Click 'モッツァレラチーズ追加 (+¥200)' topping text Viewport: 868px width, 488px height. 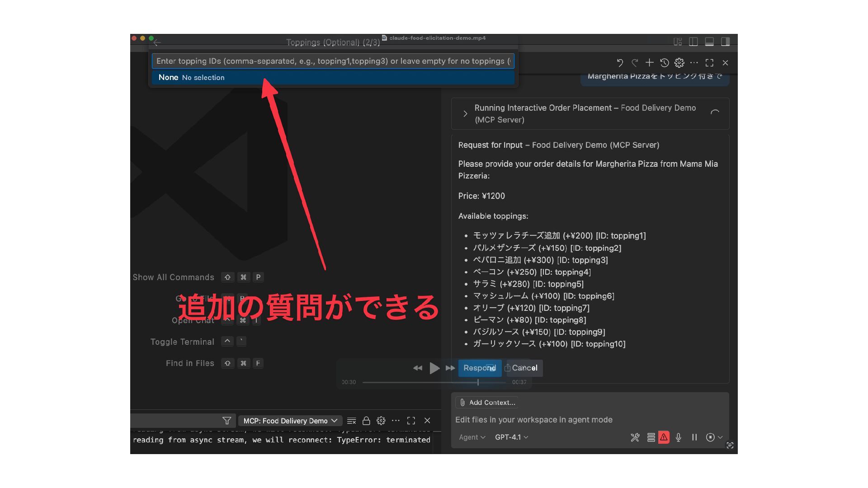[x=533, y=235]
